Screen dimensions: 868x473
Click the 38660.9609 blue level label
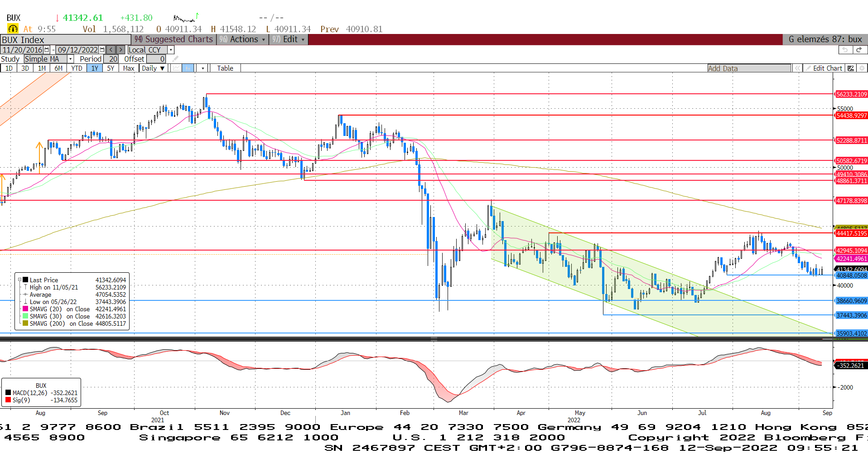tap(851, 301)
